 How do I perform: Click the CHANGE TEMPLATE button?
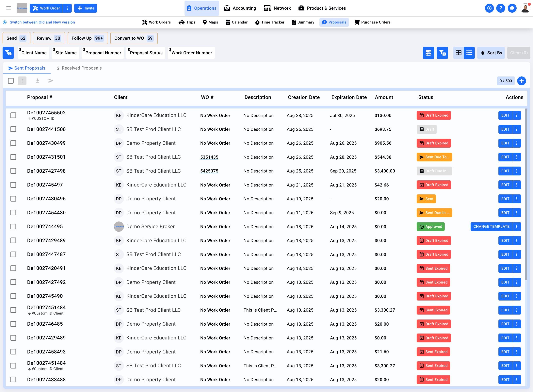coord(491,227)
